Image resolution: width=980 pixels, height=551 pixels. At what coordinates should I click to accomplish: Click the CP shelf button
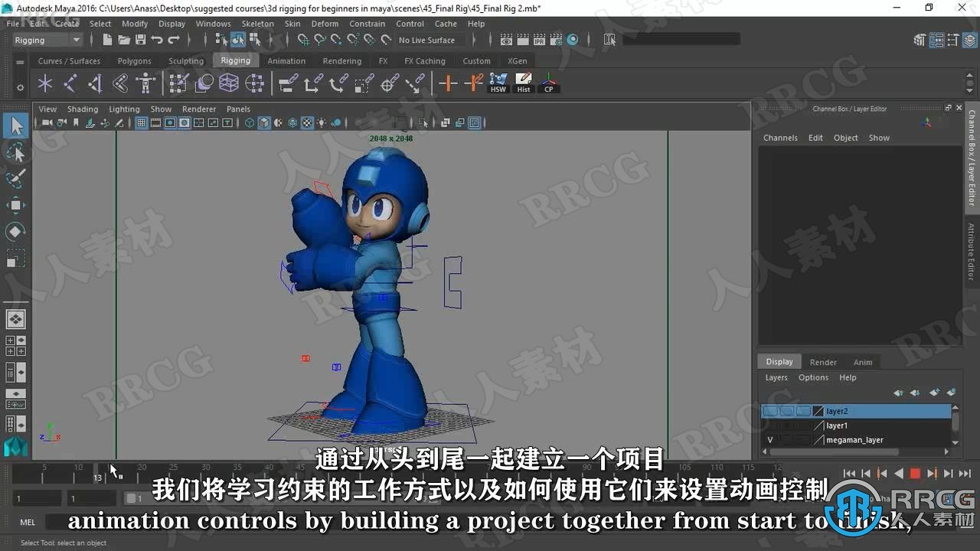pos(549,83)
